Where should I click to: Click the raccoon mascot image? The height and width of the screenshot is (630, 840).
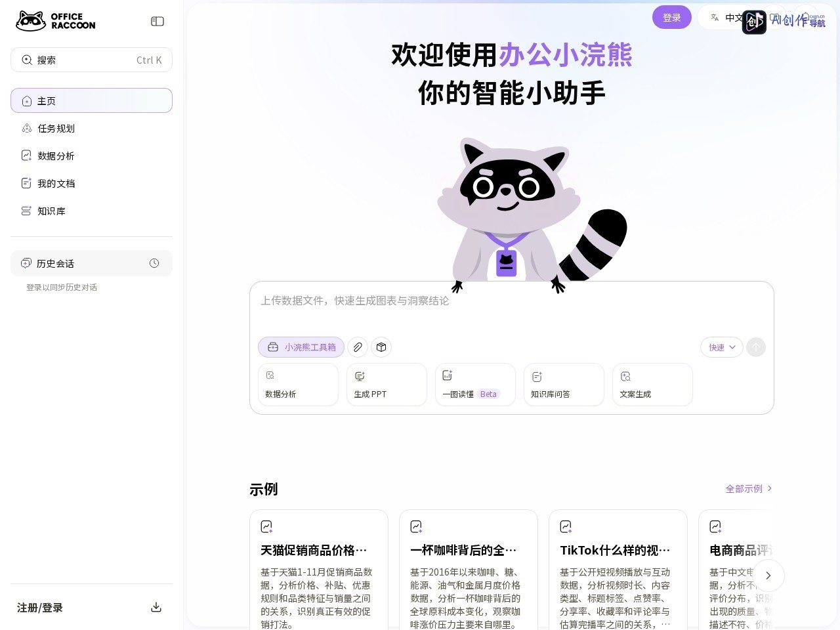coord(532,215)
